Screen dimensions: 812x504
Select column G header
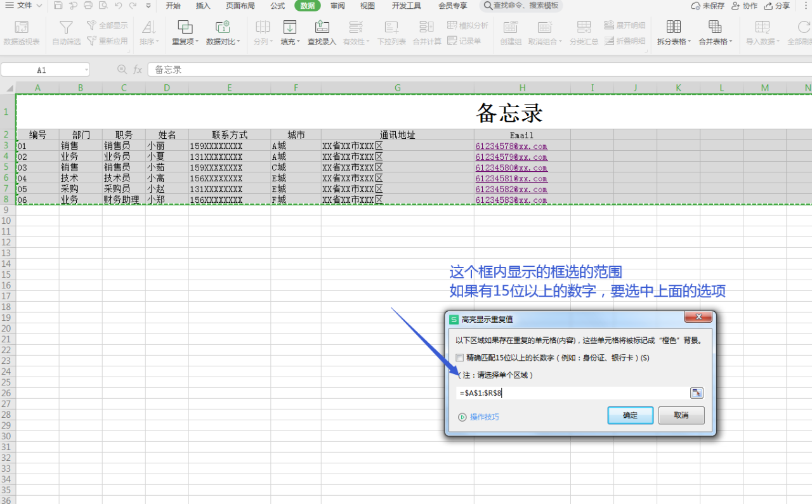(x=398, y=88)
